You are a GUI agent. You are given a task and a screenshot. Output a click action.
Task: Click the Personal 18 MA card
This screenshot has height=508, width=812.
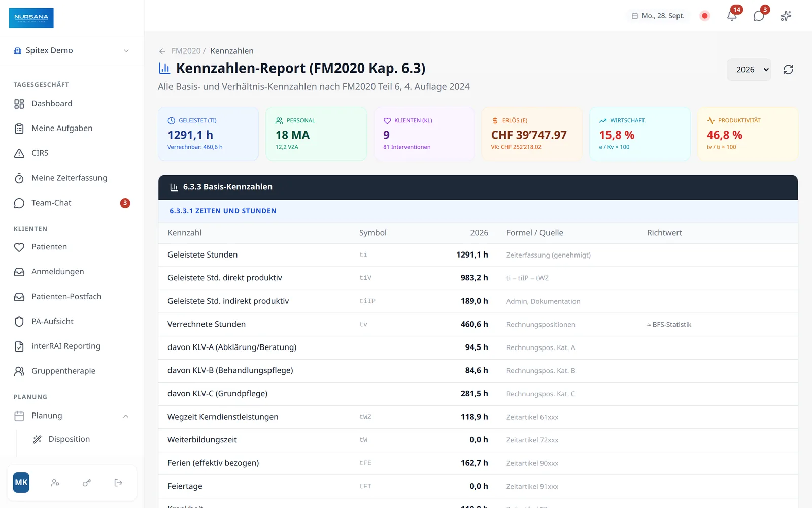[316, 134]
